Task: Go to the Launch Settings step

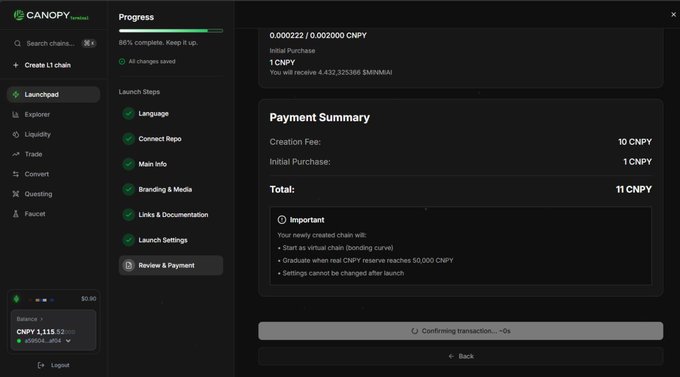Action: pyautogui.click(x=163, y=240)
